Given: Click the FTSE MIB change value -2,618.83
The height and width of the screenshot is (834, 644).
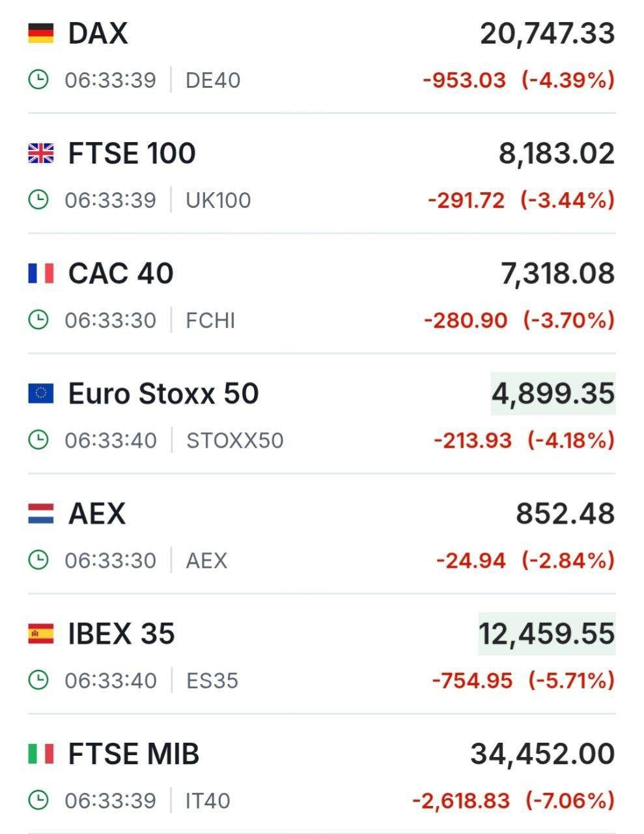Looking at the screenshot, I should click(461, 800).
